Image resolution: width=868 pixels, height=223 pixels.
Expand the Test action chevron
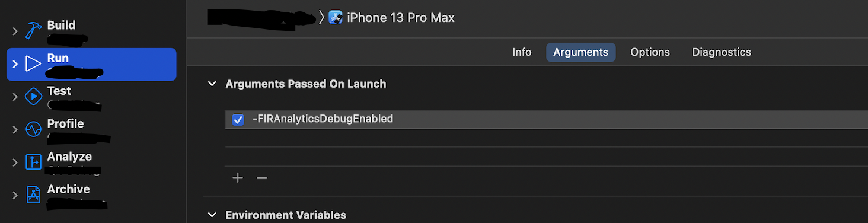[15, 97]
